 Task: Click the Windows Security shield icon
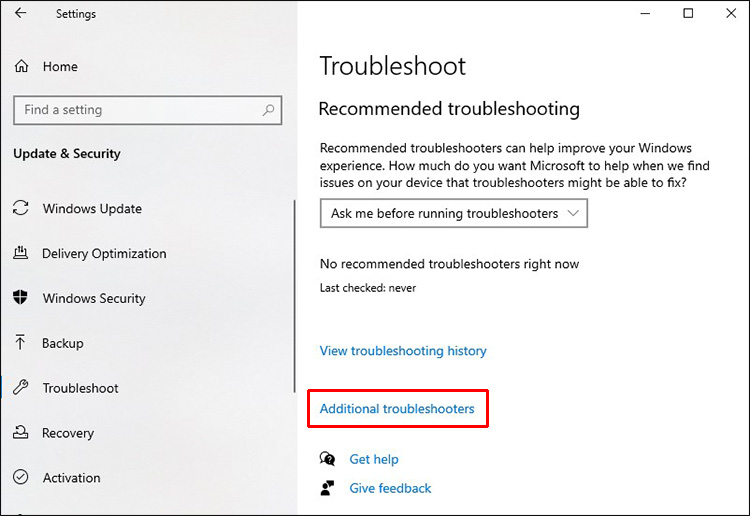pos(20,298)
